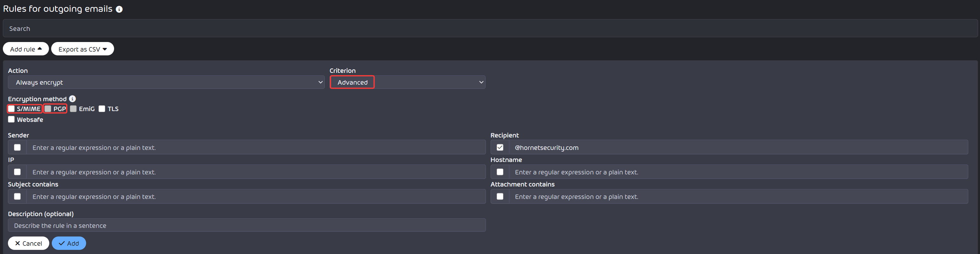Open the Action dropdown showing Always encrypt

[166, 82]
